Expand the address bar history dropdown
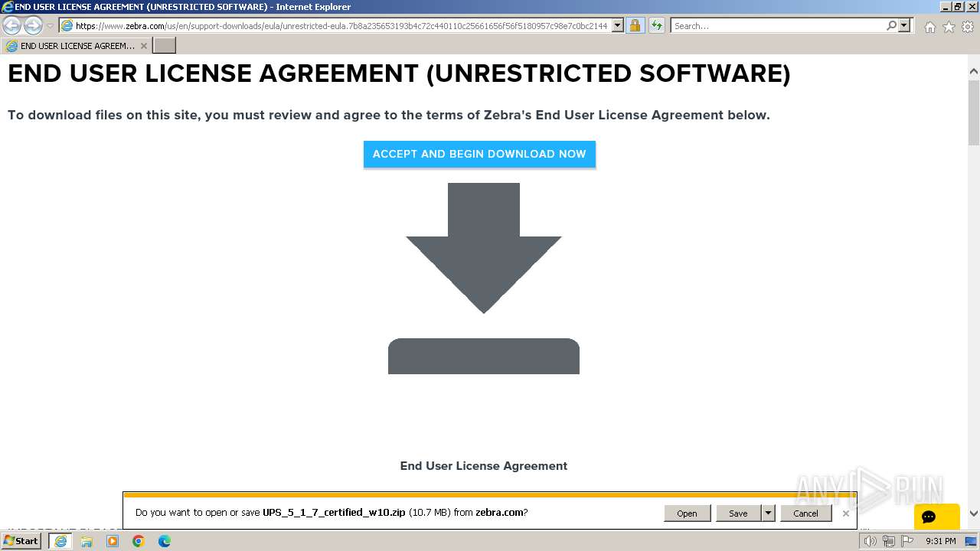The height and width of the screenshot is (551, 980). click(x=618, y=25)
